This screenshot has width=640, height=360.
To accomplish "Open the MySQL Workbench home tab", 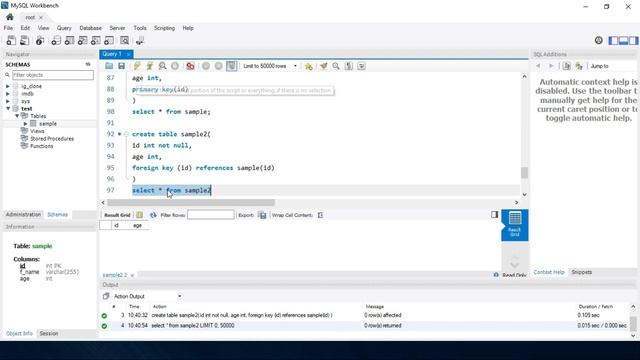I will pos(10,17).
